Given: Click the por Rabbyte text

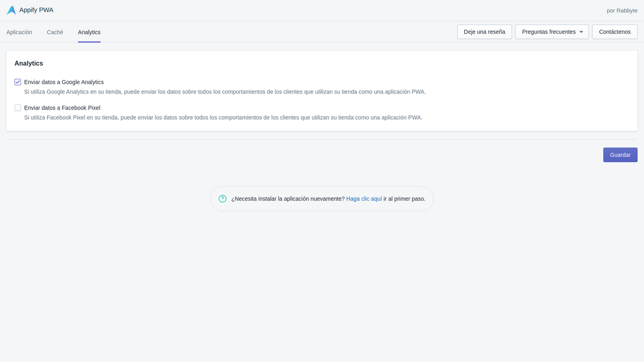Looking at the screenshot, I should click(622, 11).
